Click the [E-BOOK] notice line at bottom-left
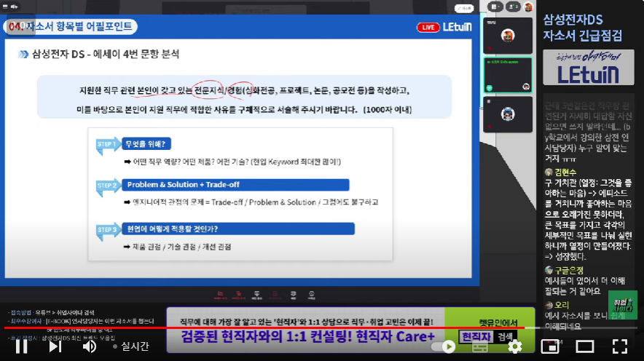 pyautogui.click(x=80, y=321)
